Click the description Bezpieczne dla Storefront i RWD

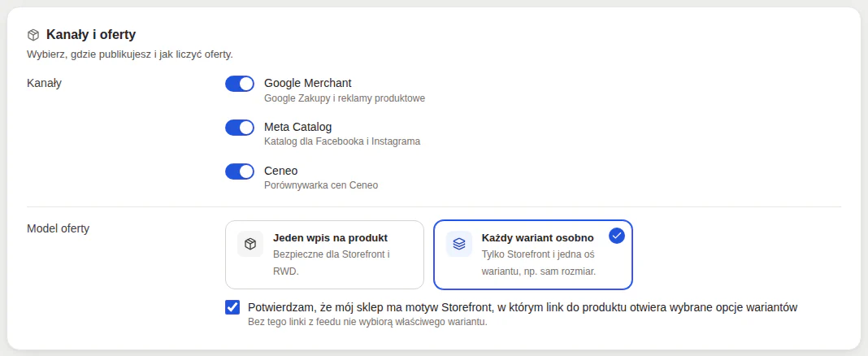pyautogui.click(x=332, y=263)
